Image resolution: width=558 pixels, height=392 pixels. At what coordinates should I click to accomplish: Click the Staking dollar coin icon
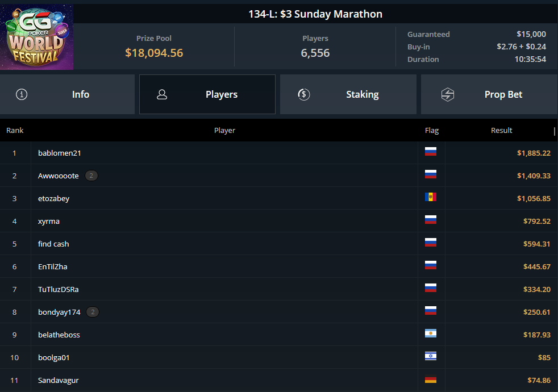(x=304, y=94)
